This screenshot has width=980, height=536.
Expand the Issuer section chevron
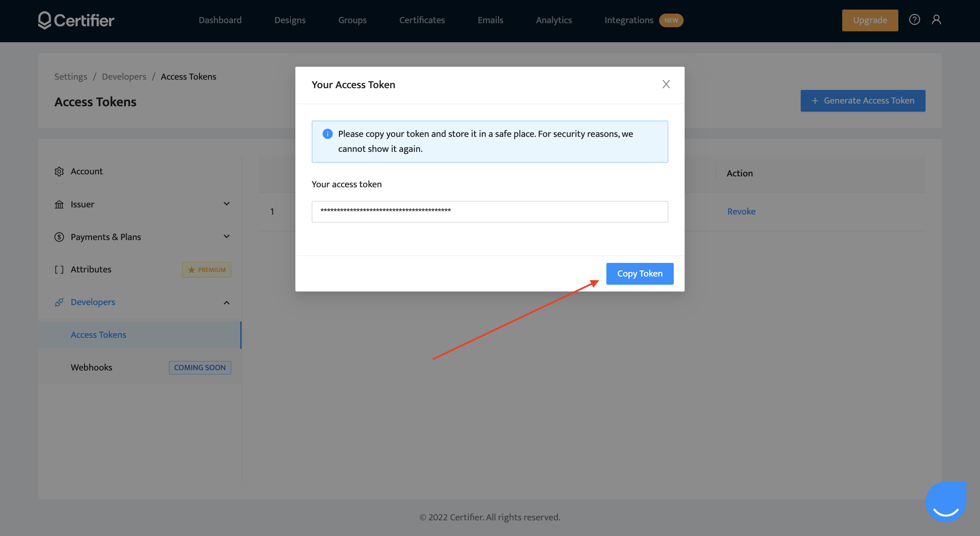click(226, 204)
